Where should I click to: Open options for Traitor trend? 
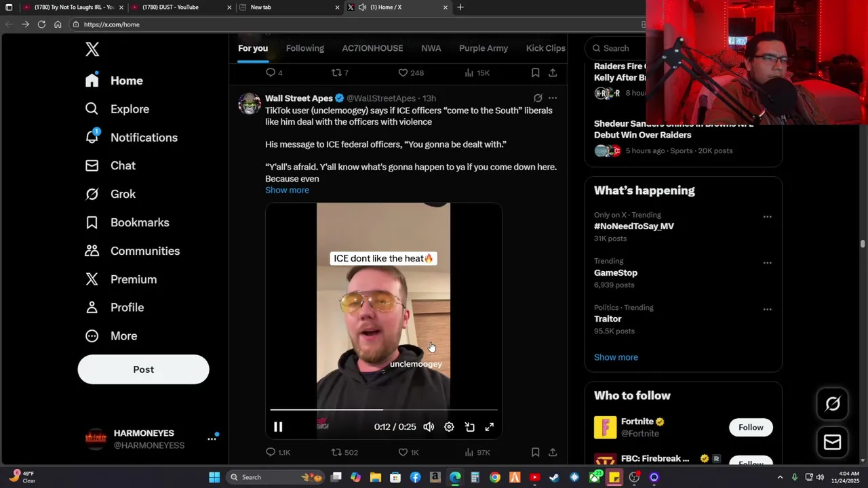pyautogui.click(x=767, y=309)
